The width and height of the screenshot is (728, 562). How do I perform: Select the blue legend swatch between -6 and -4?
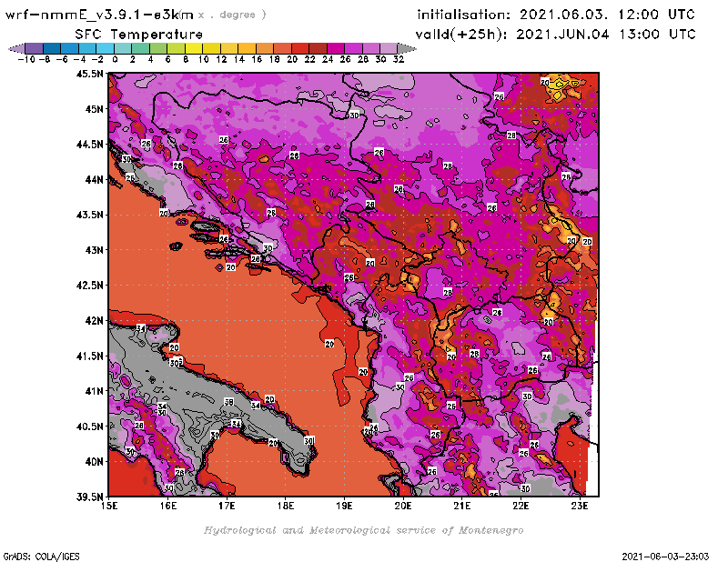(x=70, y=48)
